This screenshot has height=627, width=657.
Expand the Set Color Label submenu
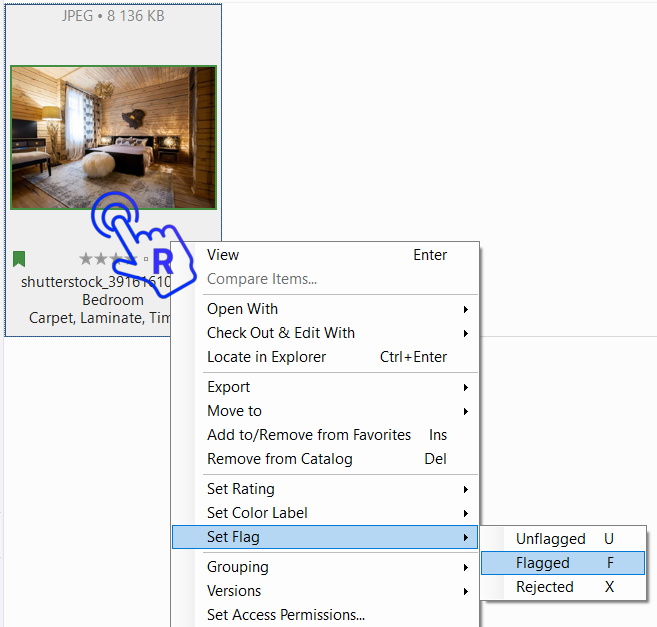(257, 513)
